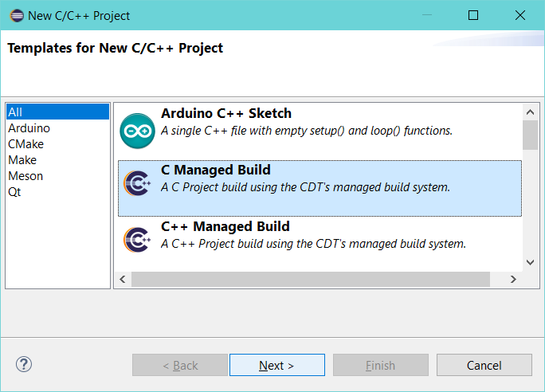Click the templates list scroll up arrow
545x392 pixels.
tap(530, 112)
